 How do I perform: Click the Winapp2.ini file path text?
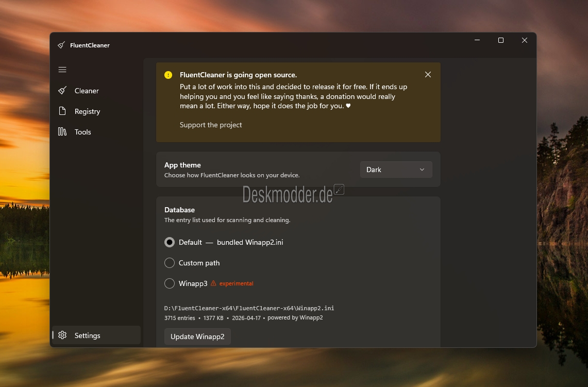[249, 308]
